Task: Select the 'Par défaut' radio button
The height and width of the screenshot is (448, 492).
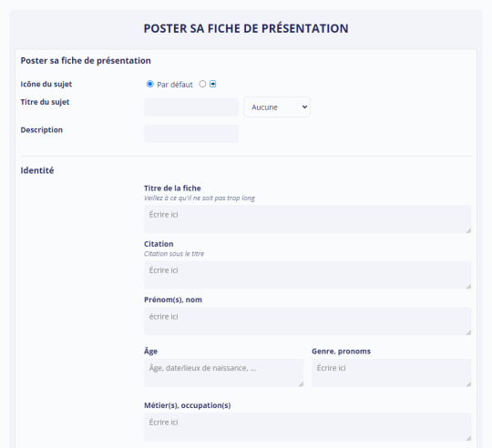Action: click(150, 84)
